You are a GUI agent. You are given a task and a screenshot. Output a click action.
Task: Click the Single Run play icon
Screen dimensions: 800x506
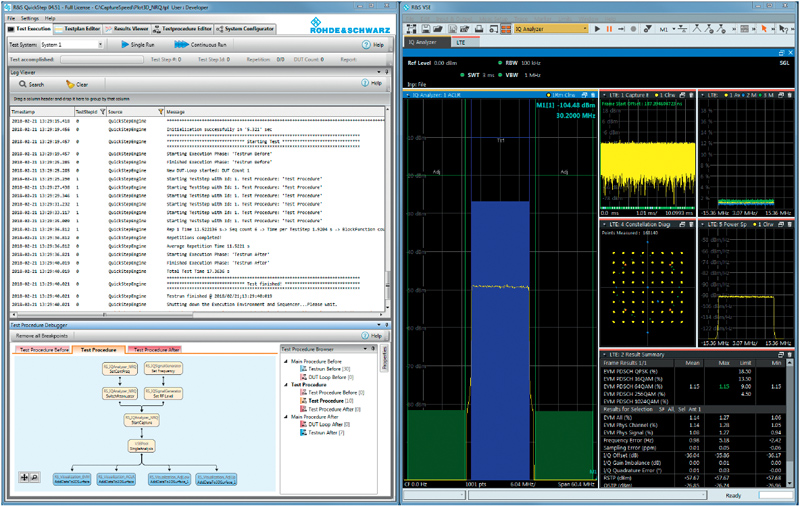coord(125,44)
